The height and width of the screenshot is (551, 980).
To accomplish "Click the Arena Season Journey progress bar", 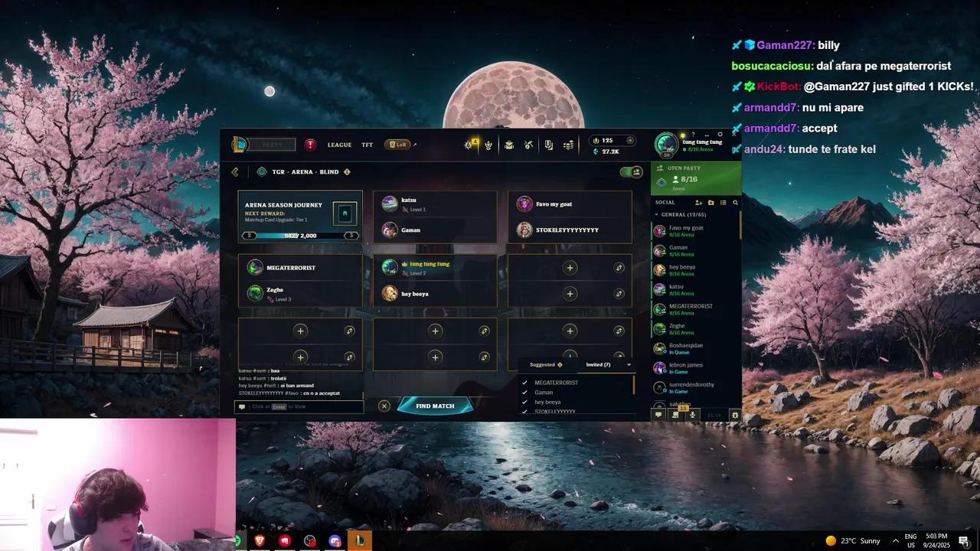I will click(x=300, y=236).
